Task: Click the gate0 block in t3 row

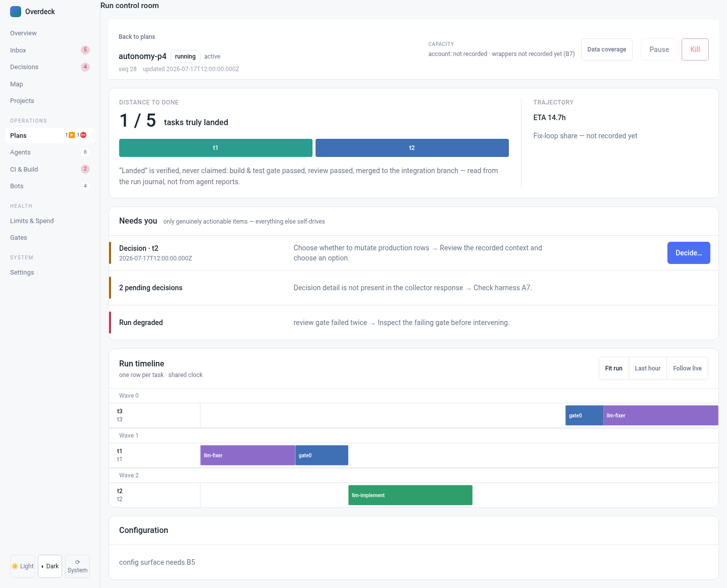Action: (584, 415)
